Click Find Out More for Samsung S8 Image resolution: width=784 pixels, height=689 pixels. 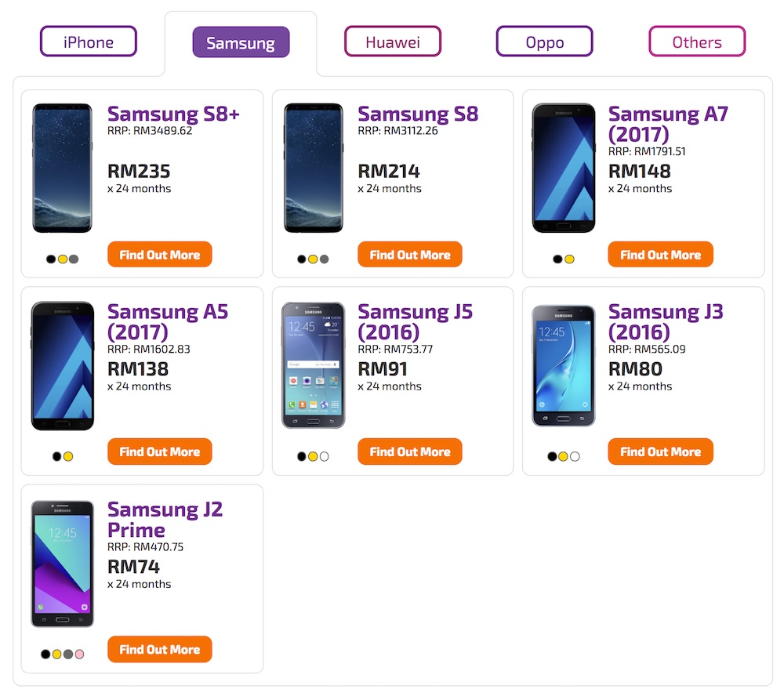click(410, 255)
